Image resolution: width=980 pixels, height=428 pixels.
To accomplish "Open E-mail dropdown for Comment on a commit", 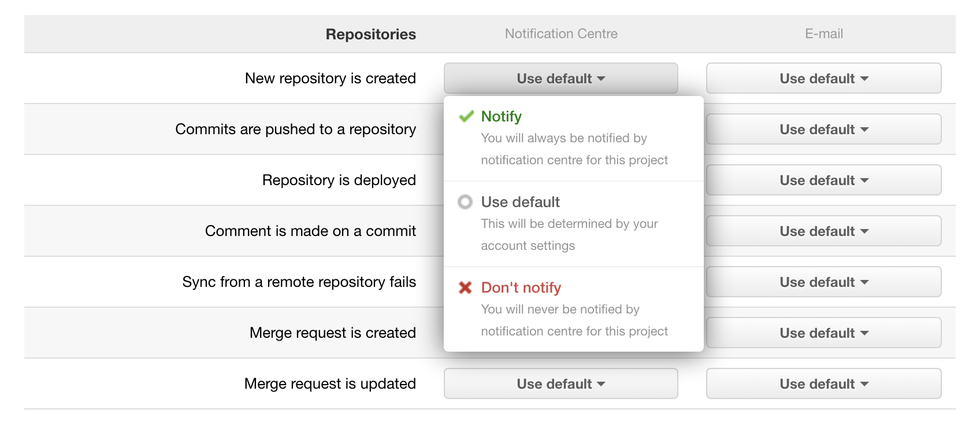I will coord(823,231).
